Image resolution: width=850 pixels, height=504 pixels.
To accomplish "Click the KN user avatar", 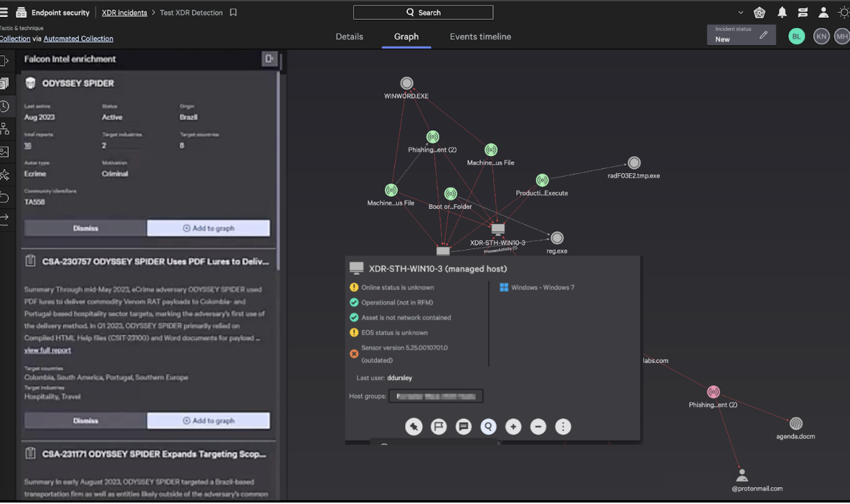I will [821, 36].
